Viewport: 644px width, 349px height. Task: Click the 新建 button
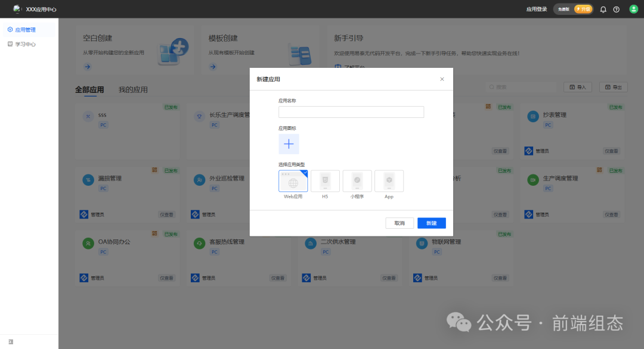tap(432, 223)
